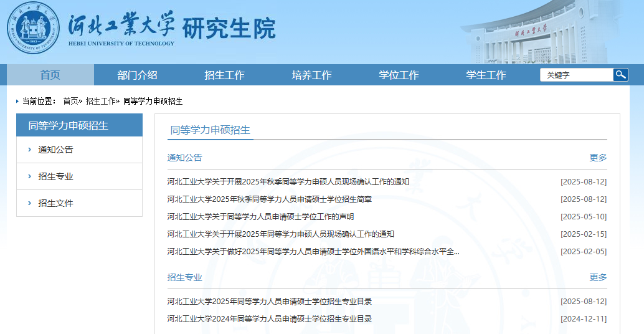Click 更多 next to 招生专业 section
The image size is (644, 334).
point(598,277)
